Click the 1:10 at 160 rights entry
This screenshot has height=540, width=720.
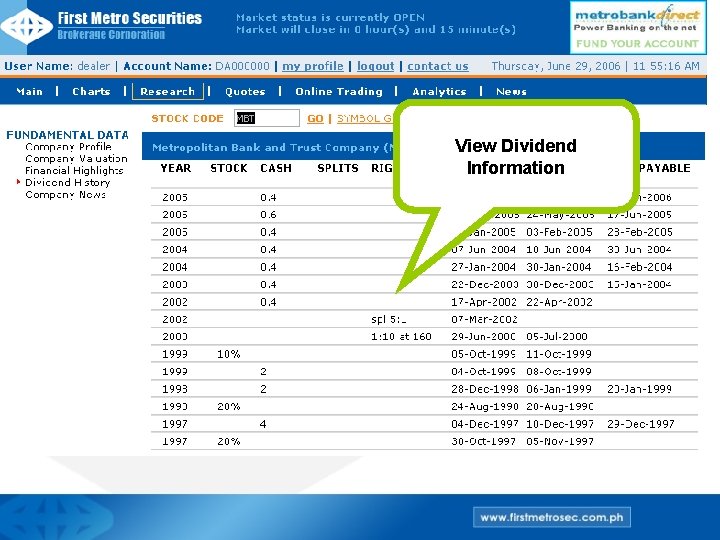coord(401,337)
